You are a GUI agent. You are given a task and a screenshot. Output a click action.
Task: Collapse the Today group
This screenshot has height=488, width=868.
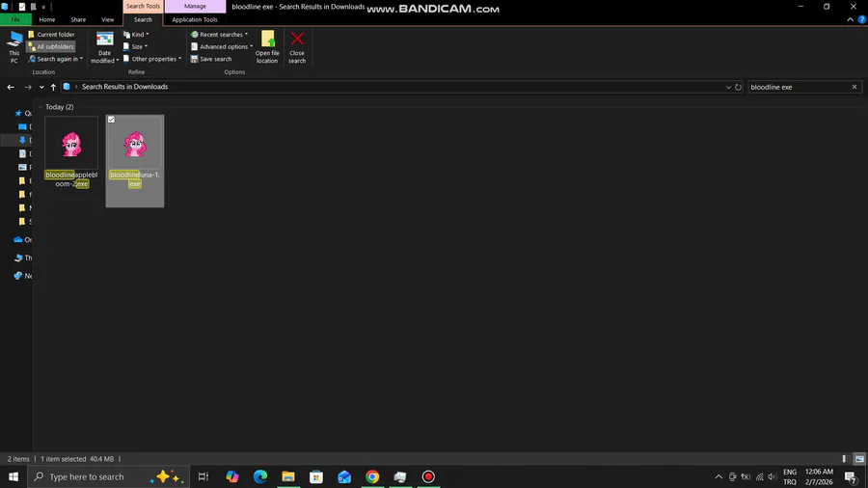[x=40, y=107]
